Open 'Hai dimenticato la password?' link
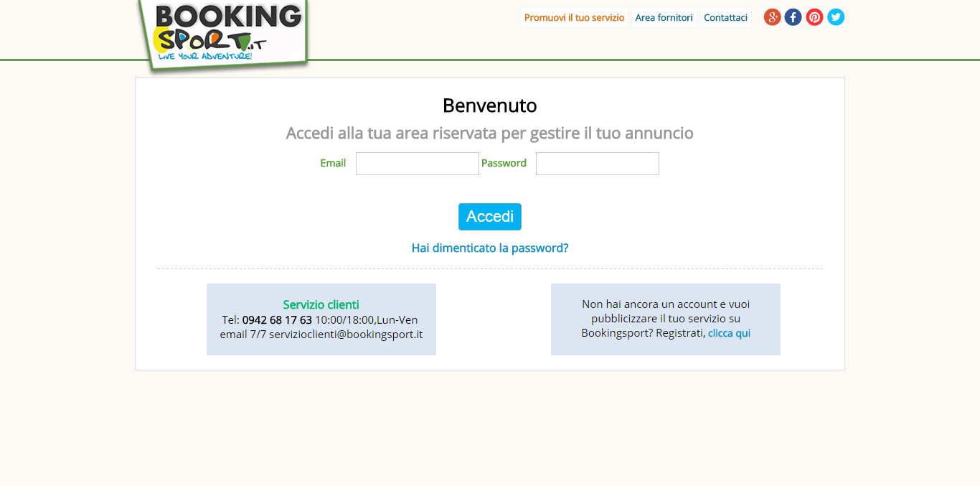Image resolution: width=980 pixels, height=486 pixels. point(490,248)
